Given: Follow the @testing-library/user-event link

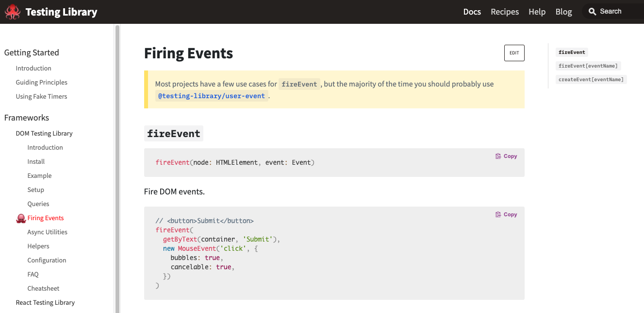Looking at the screenshot, I should pyautogui.click(x=212, y=96).
